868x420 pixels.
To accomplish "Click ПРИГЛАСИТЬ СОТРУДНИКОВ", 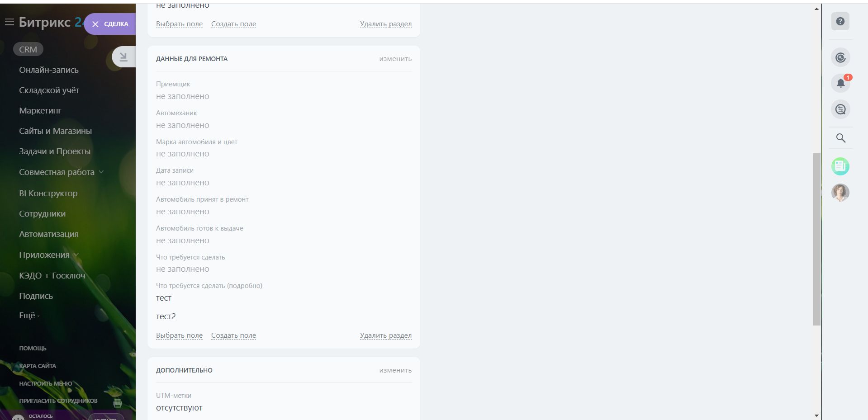I will coord(58,401).
